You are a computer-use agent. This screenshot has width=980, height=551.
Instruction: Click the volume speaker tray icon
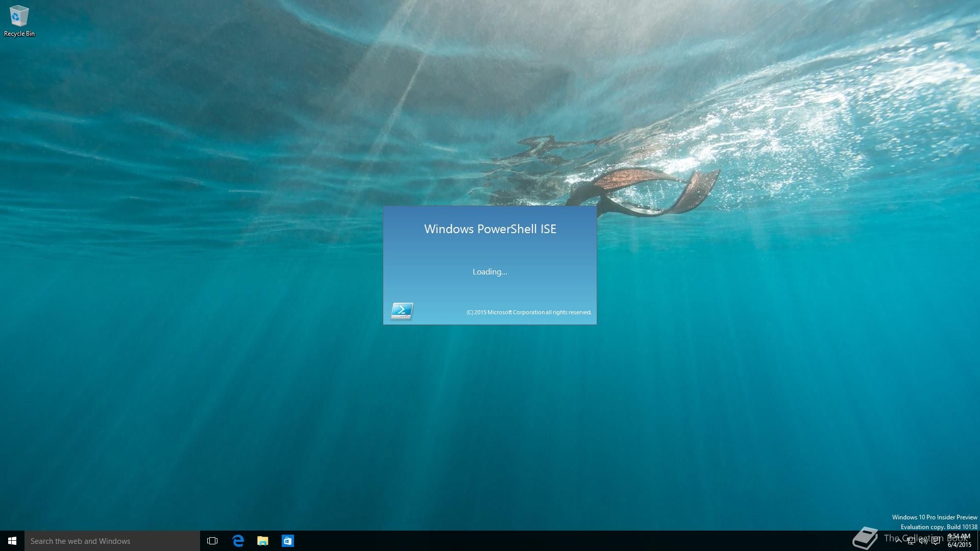(923, 541)
